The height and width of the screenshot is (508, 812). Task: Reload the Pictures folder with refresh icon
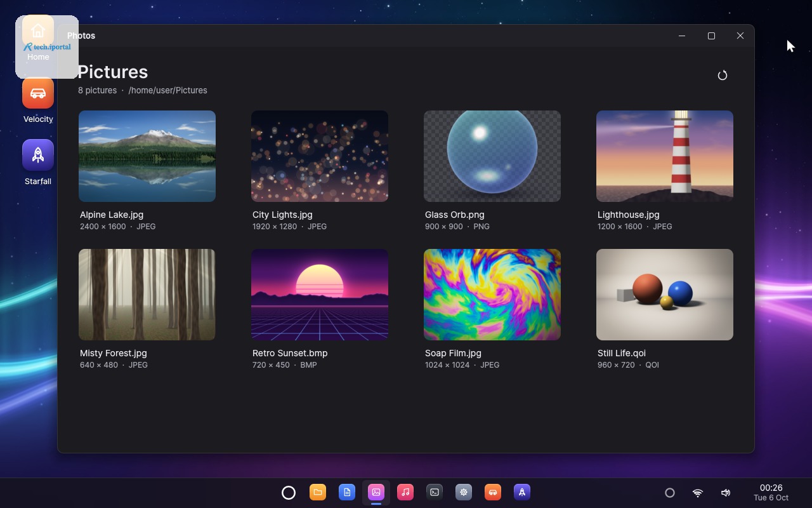722,76
